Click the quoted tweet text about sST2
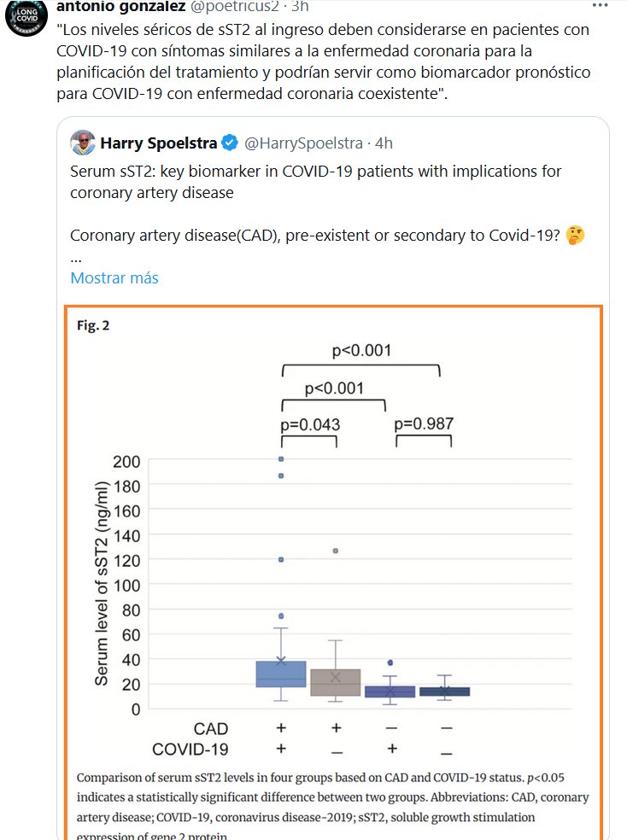 pos(315,181)
